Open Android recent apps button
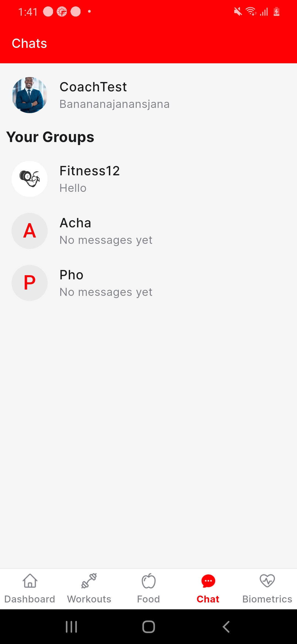The height and width of the screenshot is (644, 297). tap(71, 627)
